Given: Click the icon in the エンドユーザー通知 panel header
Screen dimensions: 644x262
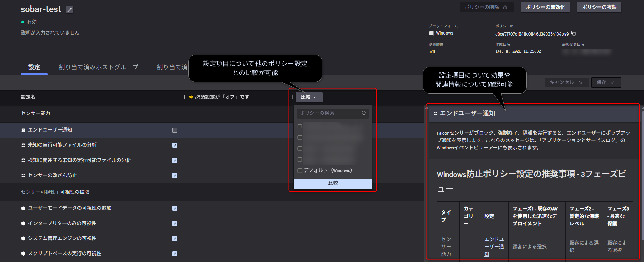Looking at the screenshot, I should (x=435, y=113).
